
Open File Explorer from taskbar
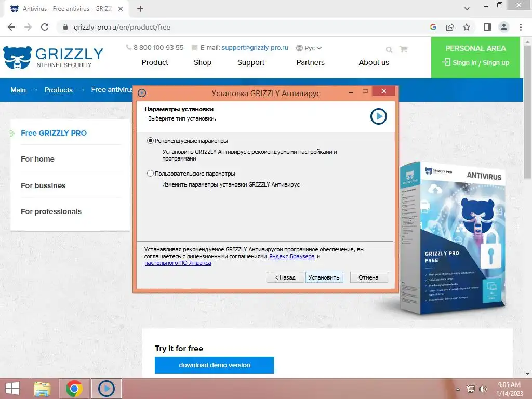coord(42,389)
